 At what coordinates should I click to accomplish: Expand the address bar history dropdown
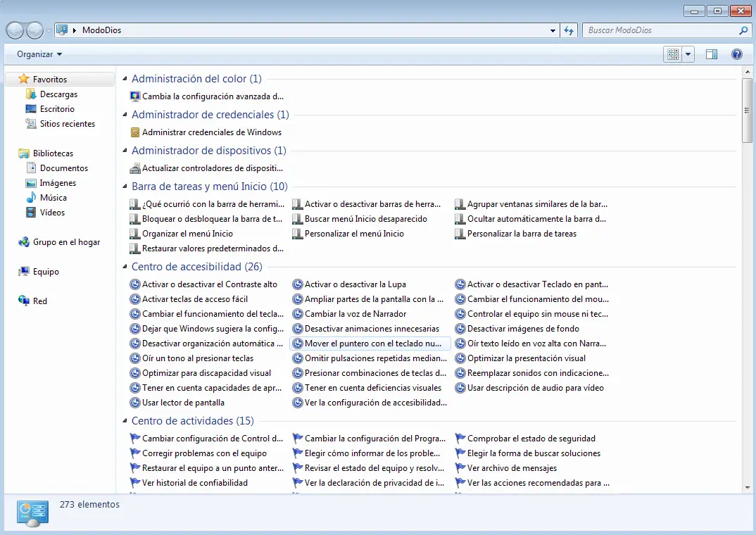553,30
